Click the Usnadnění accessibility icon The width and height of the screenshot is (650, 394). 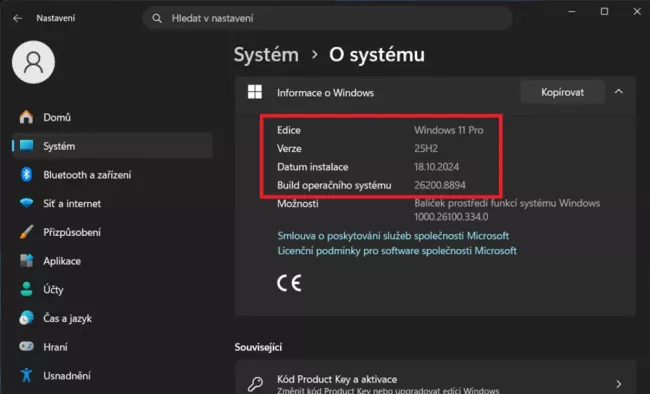coord(27,375)
